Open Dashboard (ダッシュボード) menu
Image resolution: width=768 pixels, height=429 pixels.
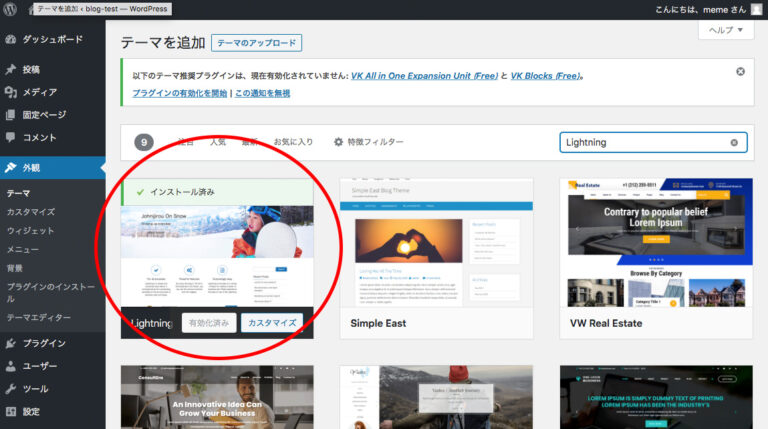[x=52, y=40]
